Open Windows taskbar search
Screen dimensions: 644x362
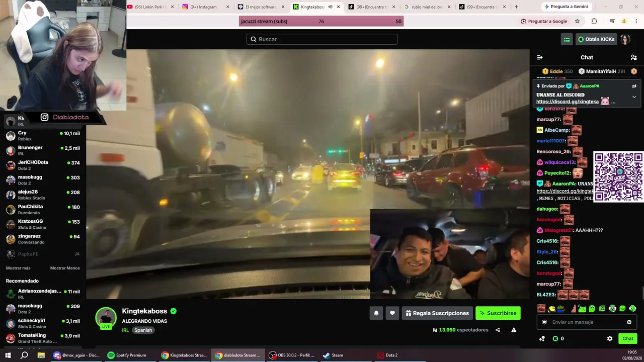[24, 355]
